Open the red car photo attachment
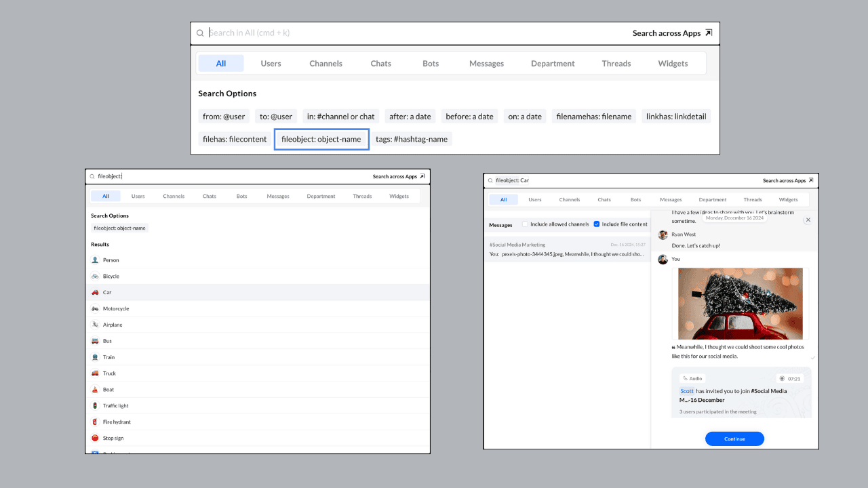This screenshot has width=868, height=488. tap(740, 304)
